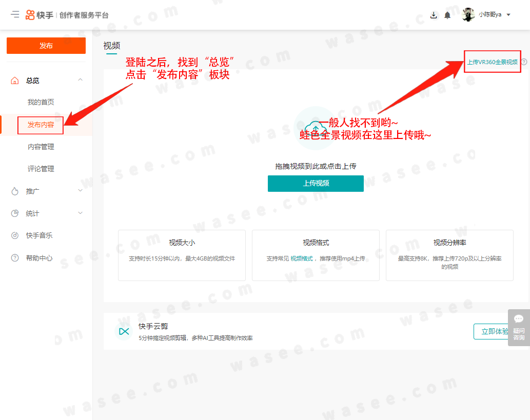Open the notification bell icon
The width and height of the screenshot is (530, 420).
coord(447,15)
